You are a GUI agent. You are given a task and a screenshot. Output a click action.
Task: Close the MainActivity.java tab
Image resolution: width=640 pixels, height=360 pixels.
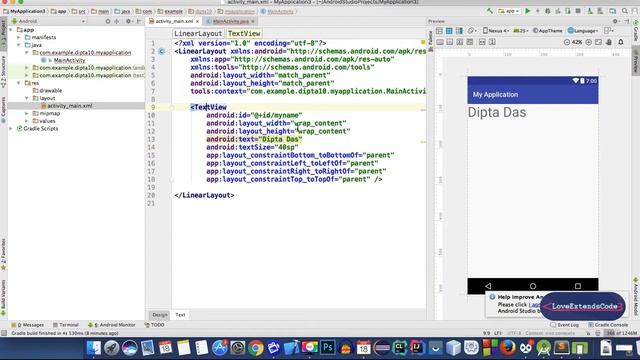click(x=253, y=21)
